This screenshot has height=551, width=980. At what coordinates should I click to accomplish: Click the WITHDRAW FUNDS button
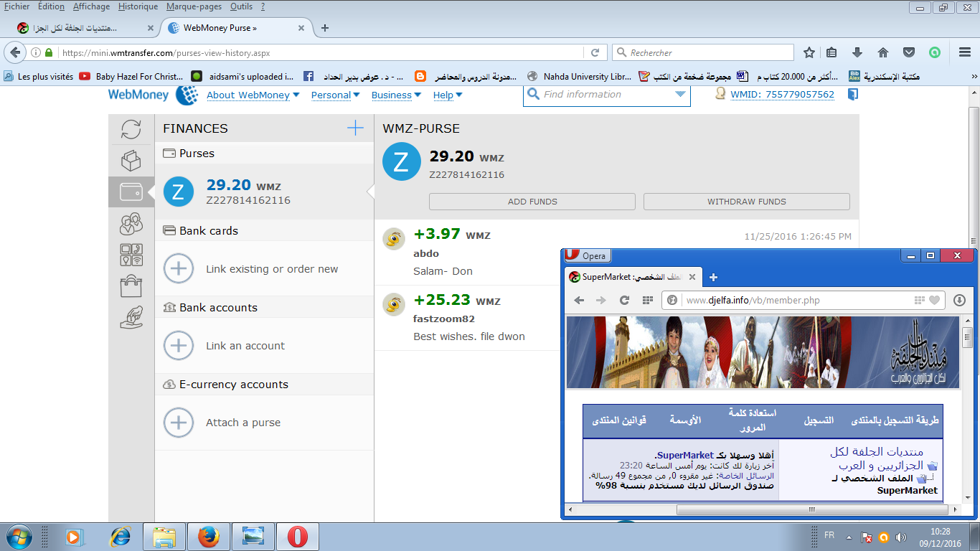pos(747,202)
